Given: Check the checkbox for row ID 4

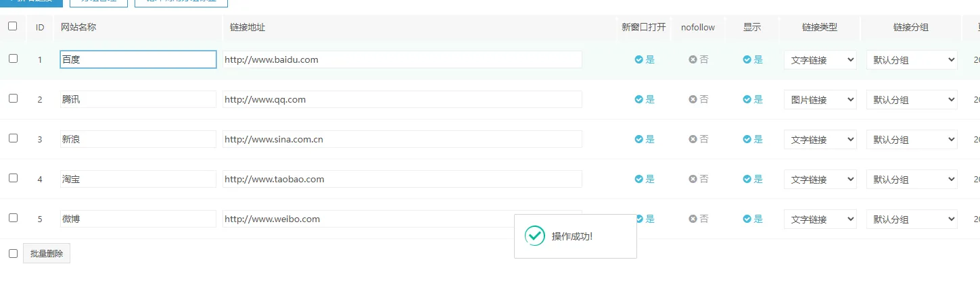Looking at the screenshot, I should 13,178.
